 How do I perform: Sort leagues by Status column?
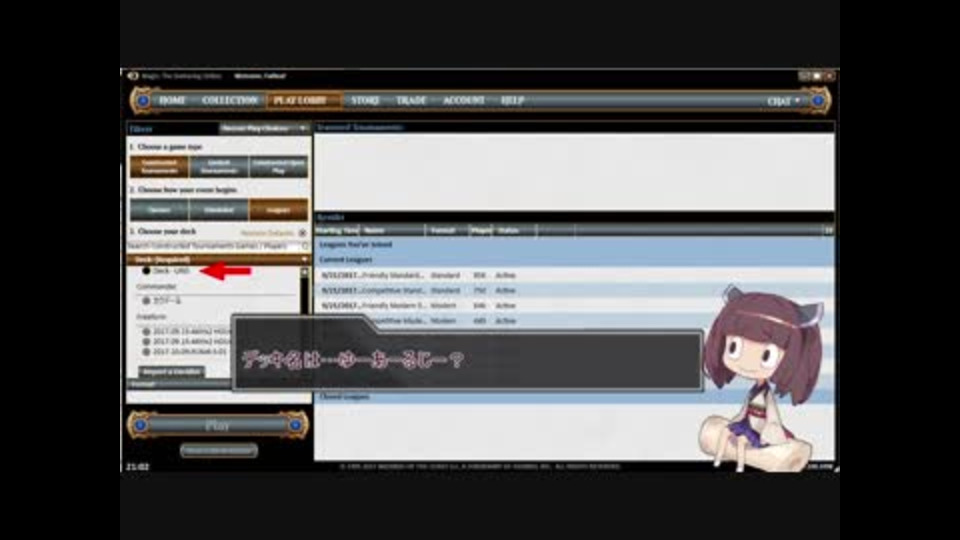click(515, 230)
